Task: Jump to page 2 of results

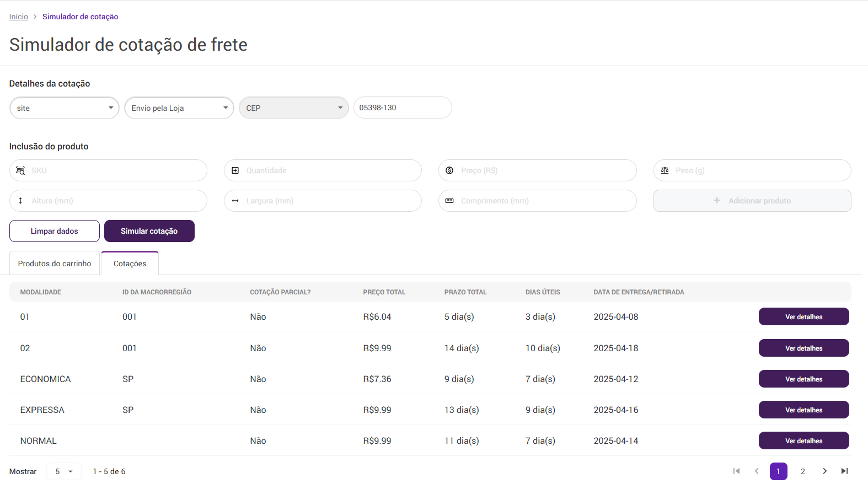Action: click(803, 472)
